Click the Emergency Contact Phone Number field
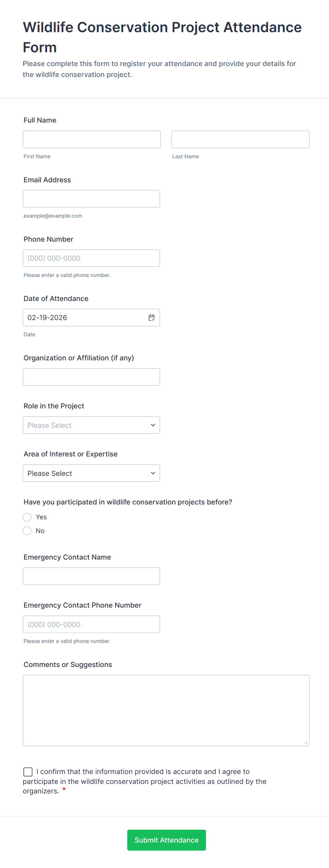This screenshot has height=868, width=329. [91, 624]
